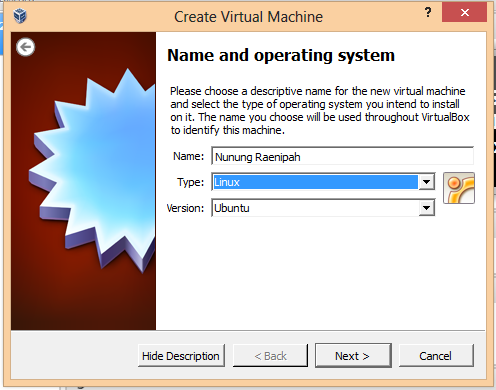Click the VirtualBox cube icon in the title bar
This screenshot has height=390, width=496.
pyautogui.click(x=20, y=16)
